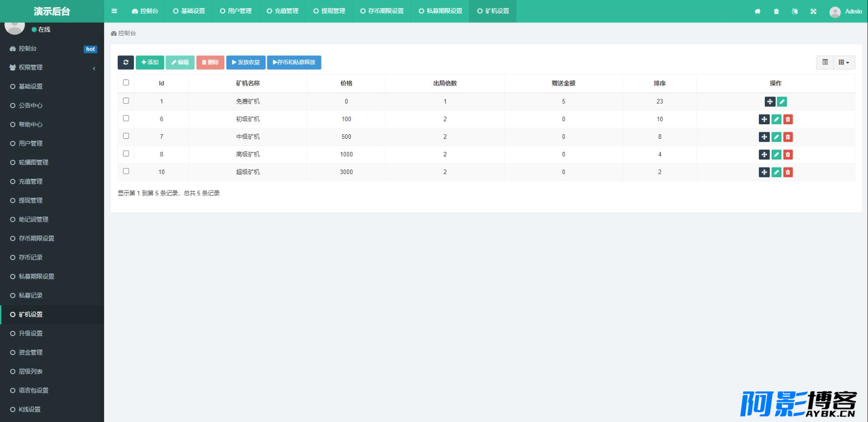Image resolution: width=868 pixels, height=422 pixels.
Task: Switch to the 提现管理 top tab
Action: (x=329, y=11)
